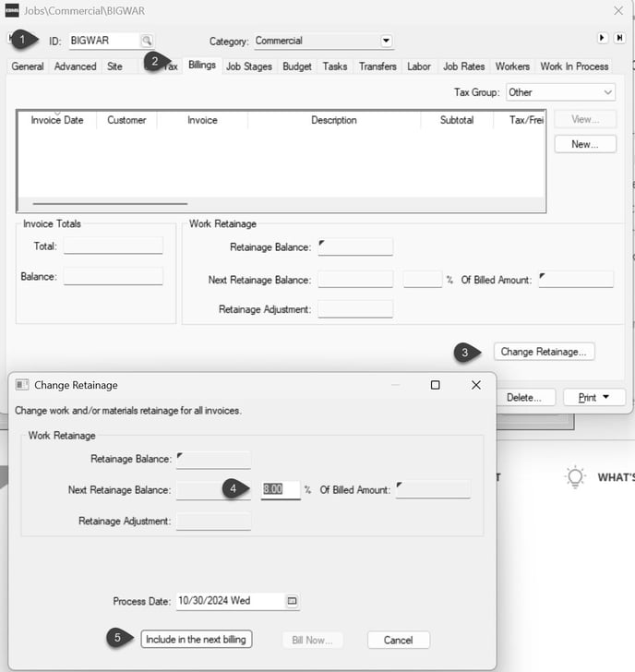The image size is (635, 672).
Task: Click Include in the next billing
Action: 197,640
